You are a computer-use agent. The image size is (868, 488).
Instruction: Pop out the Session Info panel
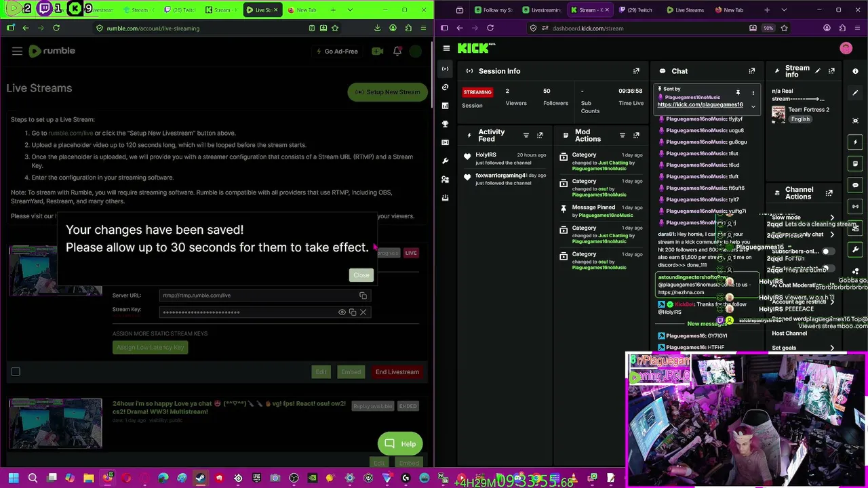coord(636,71)
